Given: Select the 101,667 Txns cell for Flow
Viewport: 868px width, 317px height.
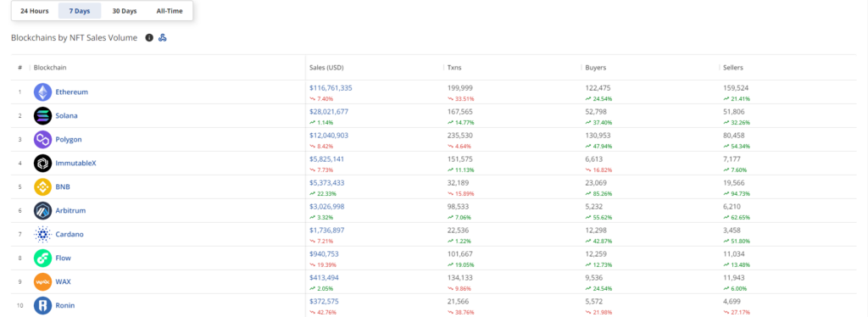Looking at the screenshot, I should 460,254.
